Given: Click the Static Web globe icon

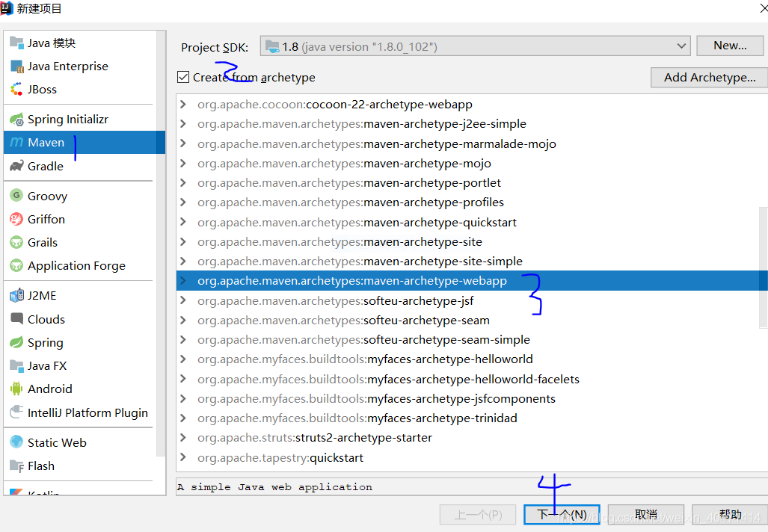Looking at the screenshot, I should (16, 442).
